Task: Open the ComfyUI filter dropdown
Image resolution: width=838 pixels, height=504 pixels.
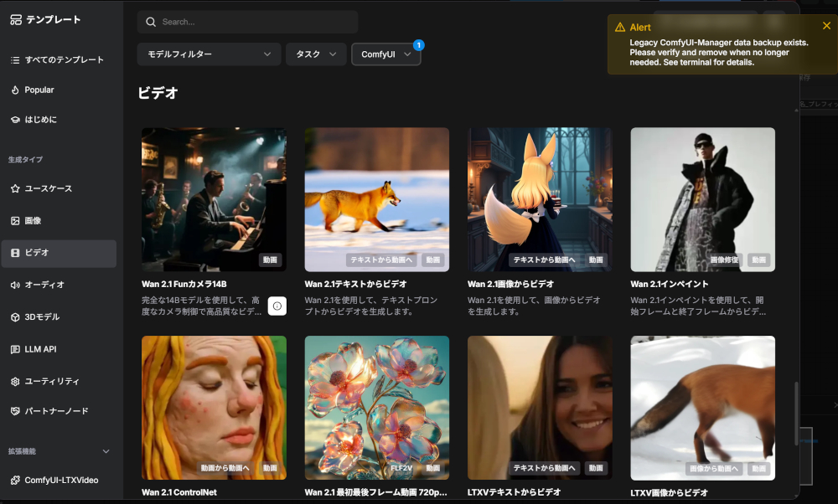Action: 385,54
